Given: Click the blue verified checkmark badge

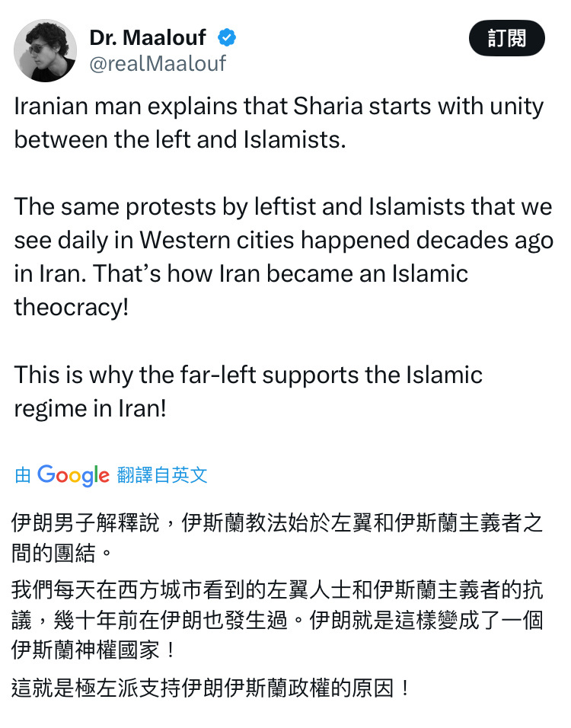Looking at the screenshot, I should tap(227, 37).
